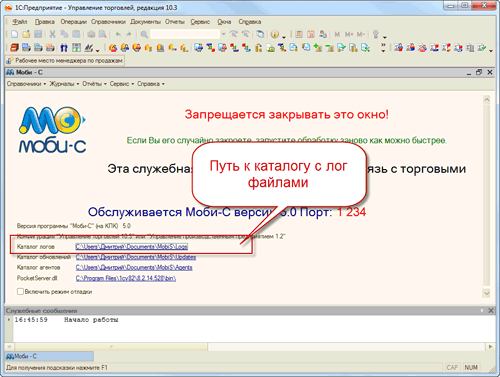Expand the dropdown arrow beside the pen icon

point(97,50)
